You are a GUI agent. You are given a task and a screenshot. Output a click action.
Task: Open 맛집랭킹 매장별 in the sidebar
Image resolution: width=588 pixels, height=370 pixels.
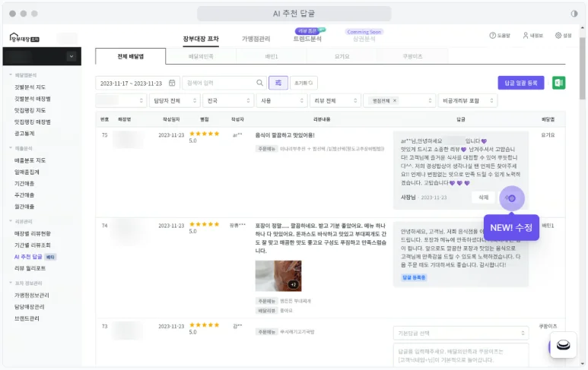(x=33, y=122)
